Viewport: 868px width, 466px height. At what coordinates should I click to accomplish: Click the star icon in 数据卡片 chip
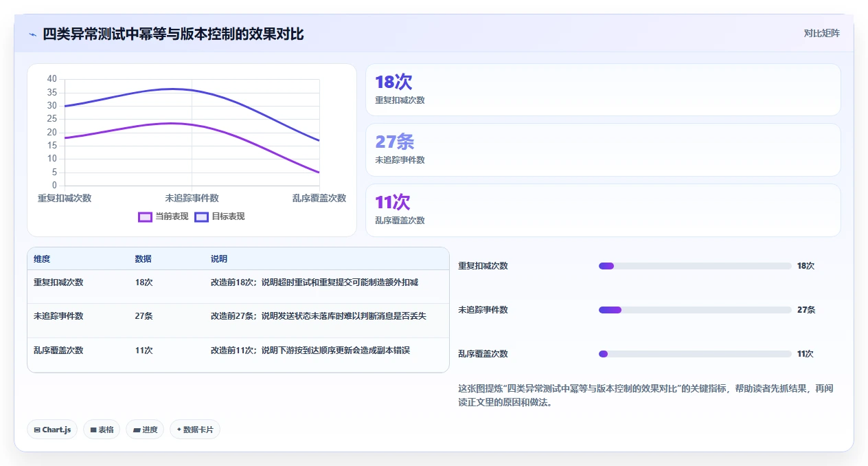pos(179,430)
